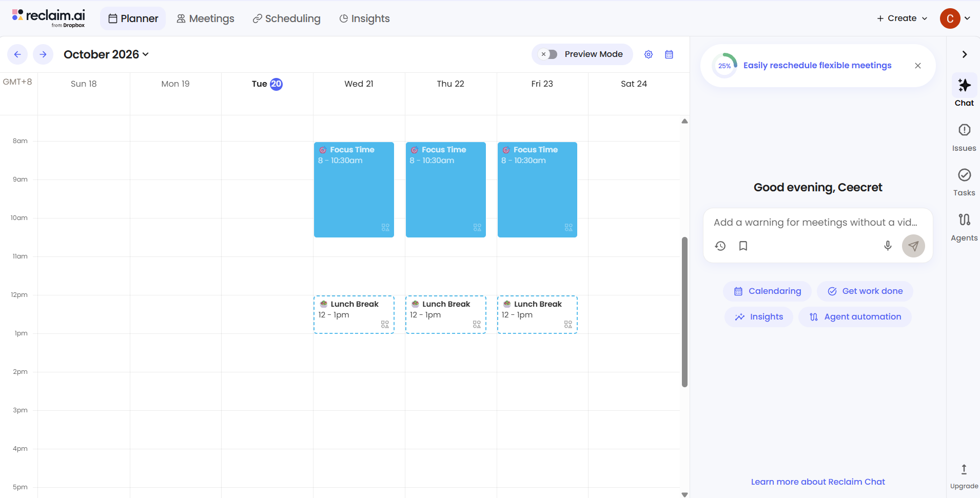980x498 pixels.
Task: Expand the October 2026 month dropdown
Action: coord(106,54)
